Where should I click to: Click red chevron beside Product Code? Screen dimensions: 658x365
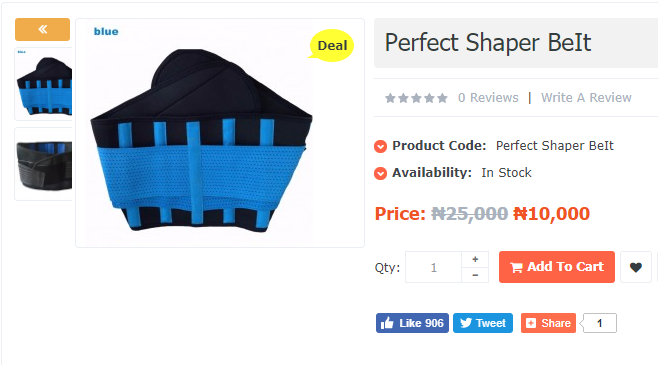[380, 146]
